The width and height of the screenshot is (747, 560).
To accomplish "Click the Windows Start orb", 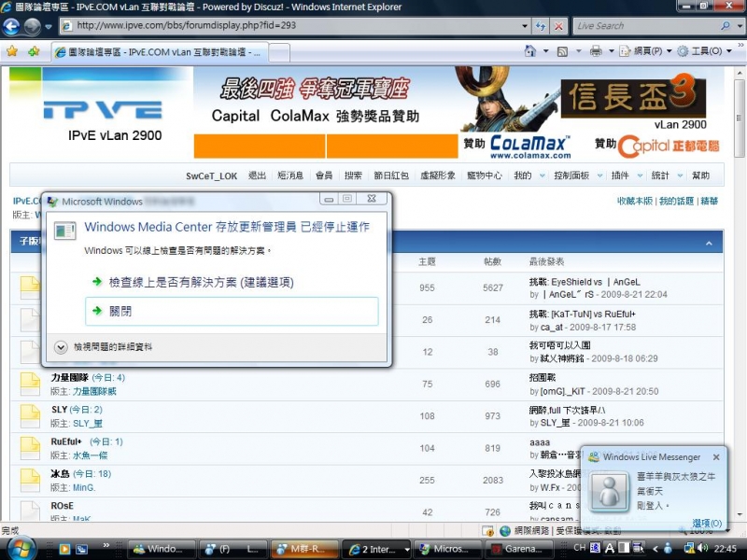I will click(x=20, y=548).
